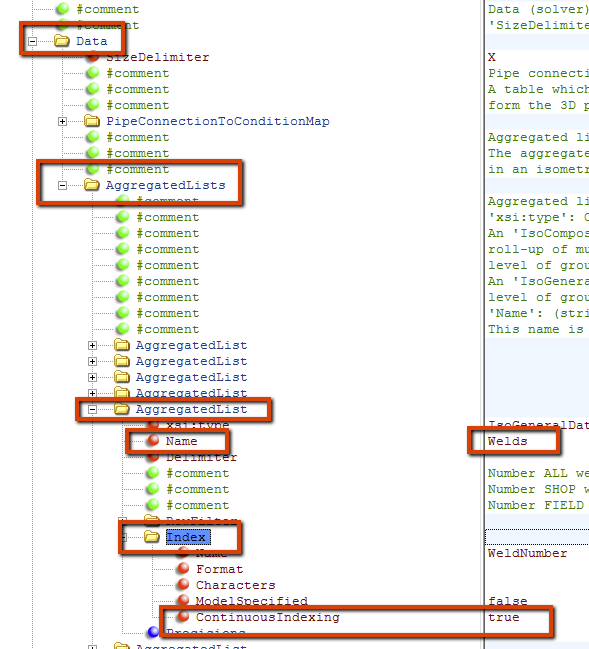Click green icon of comment 'An 'IsoGenera'
The image size is (589, 649).
click(123, 281)
